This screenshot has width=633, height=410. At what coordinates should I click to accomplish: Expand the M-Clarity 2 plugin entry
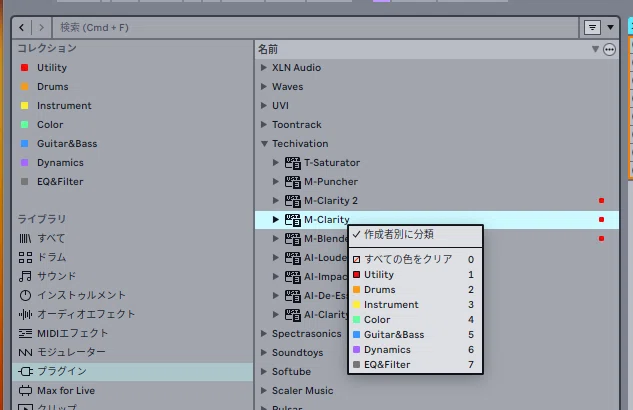click(x=276, y=200)
